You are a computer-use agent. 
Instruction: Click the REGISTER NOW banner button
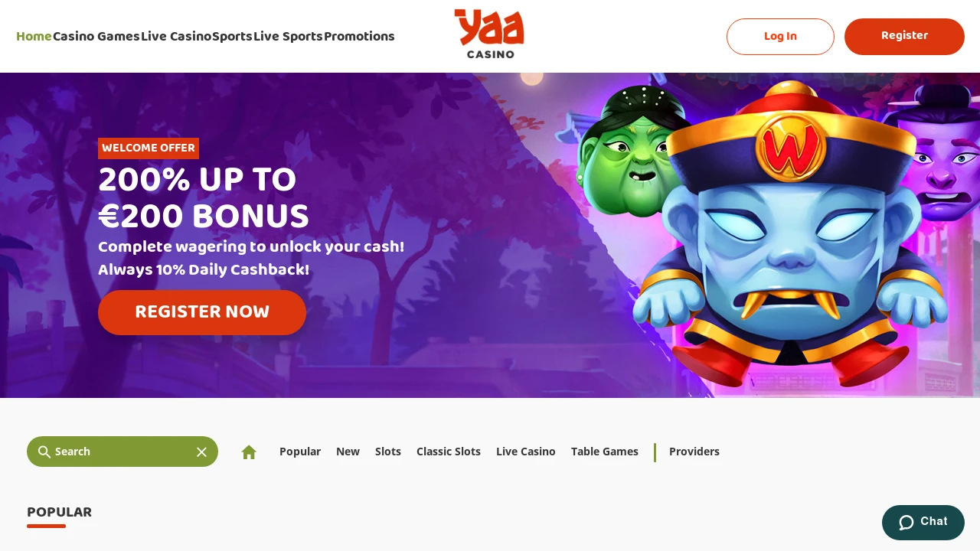(x=202, y=312)
